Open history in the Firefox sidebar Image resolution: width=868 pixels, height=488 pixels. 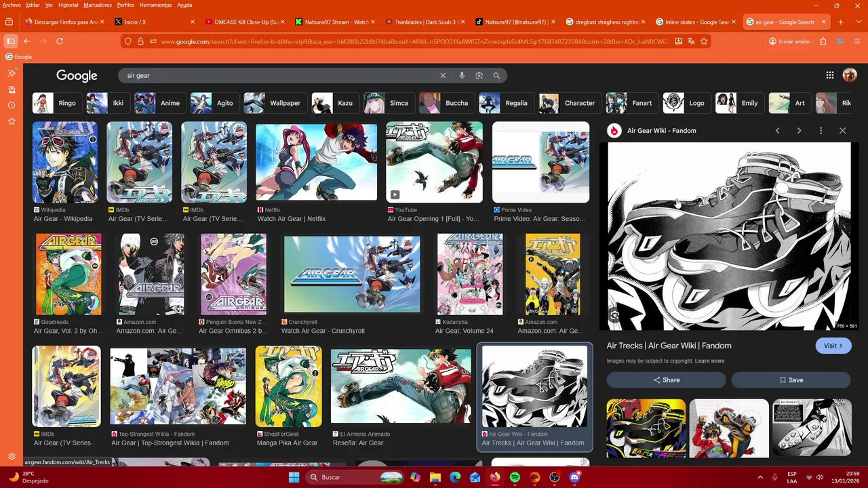tap(12, 105)
